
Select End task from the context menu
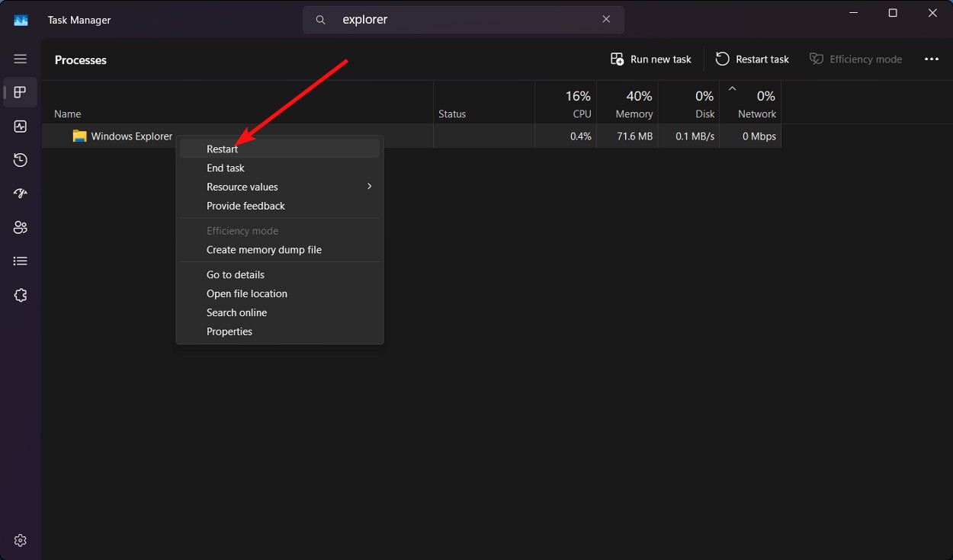(x=226, y=168)
